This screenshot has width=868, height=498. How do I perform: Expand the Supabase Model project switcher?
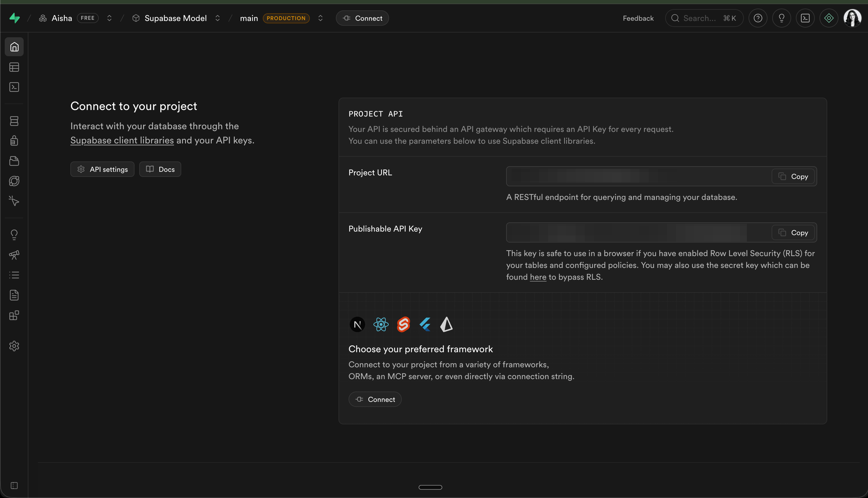217,18
